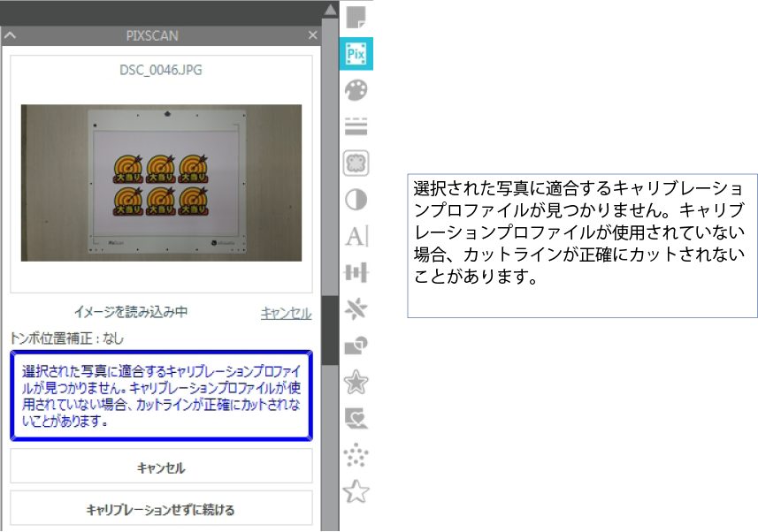758x532 pixels.
Task: Click the PIXSCAN panel title
Action: 152,35
